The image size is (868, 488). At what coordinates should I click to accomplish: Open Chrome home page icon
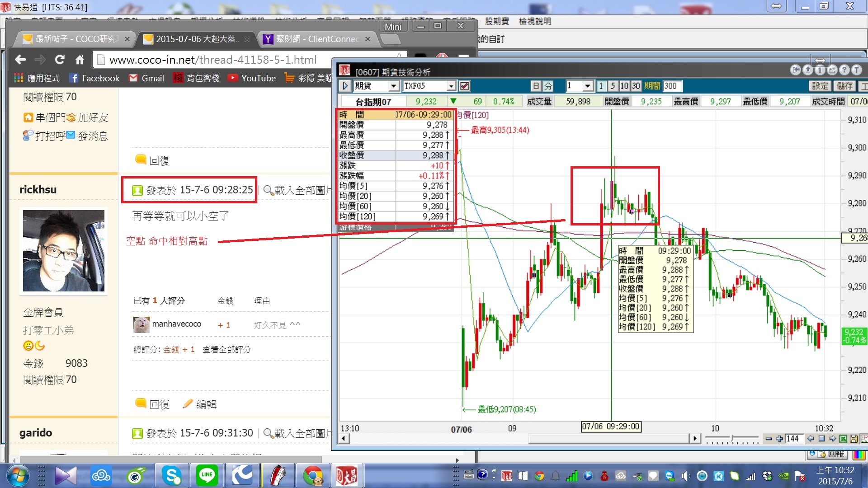pyautogui.click(x=80, y=60)
